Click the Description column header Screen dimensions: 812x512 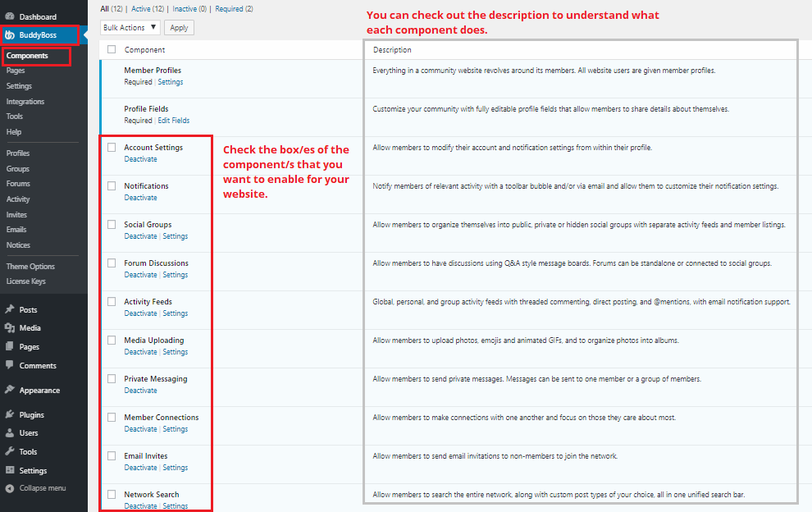click(x=392, y=50)
